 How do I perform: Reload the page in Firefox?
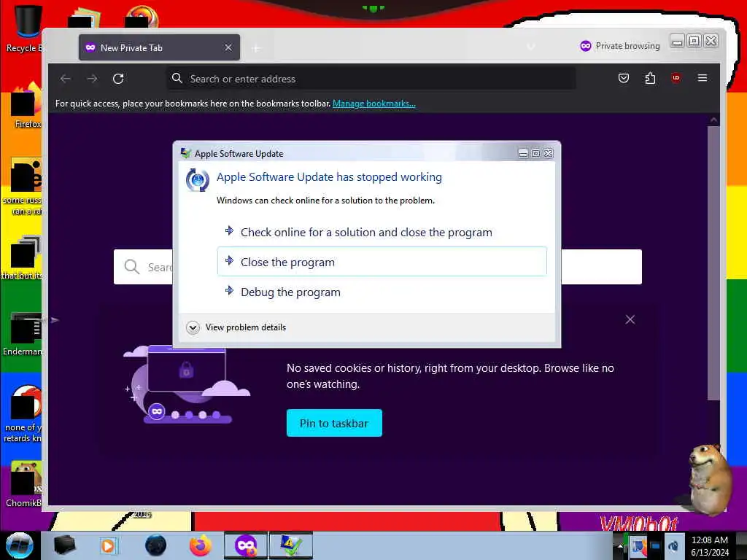[x=118, y=79]
